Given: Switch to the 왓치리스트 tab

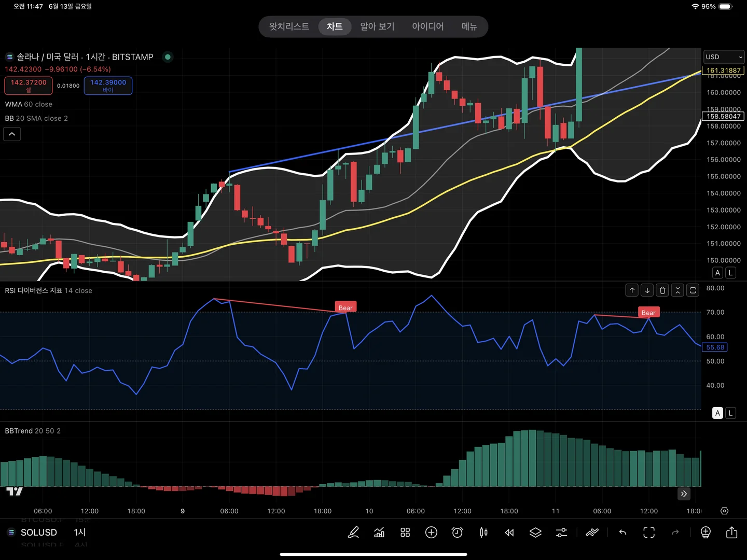Looking at the screenshot, I should point(289,26).
